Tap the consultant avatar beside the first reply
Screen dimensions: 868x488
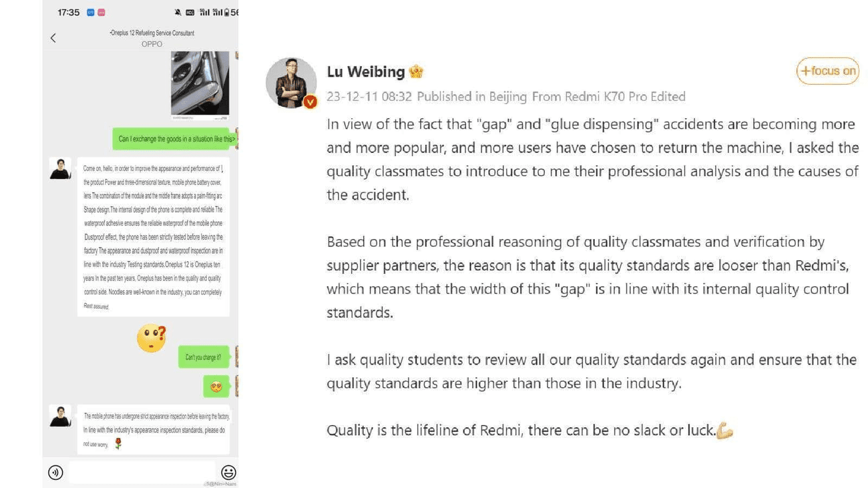60,168
